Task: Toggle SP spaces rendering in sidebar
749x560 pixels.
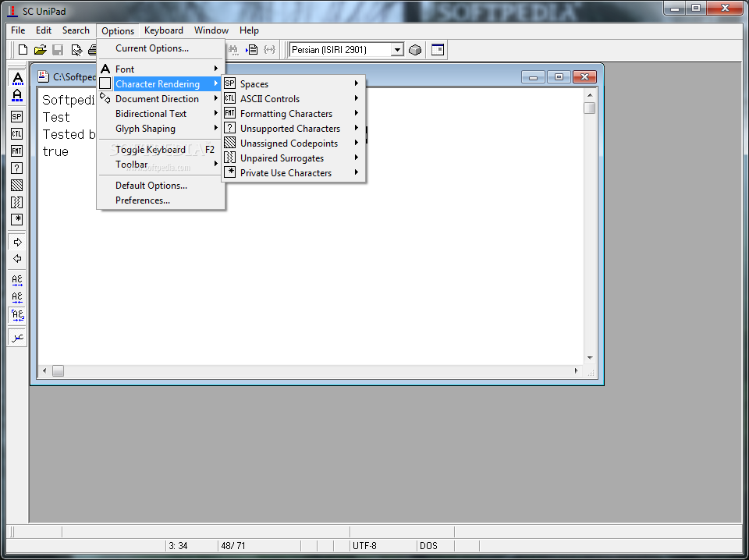Action: click(16, 116)
